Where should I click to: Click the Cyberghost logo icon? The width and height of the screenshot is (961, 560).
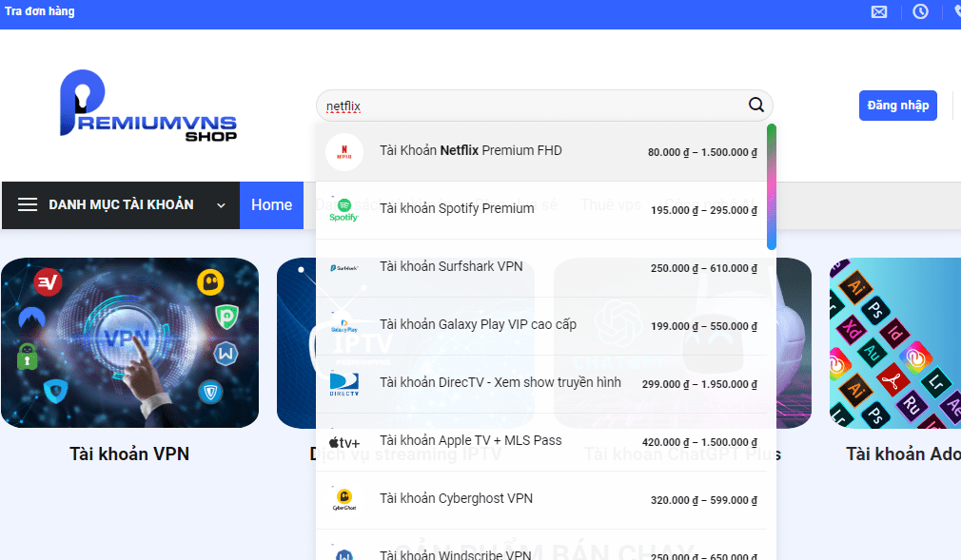[x=343, y=499]
